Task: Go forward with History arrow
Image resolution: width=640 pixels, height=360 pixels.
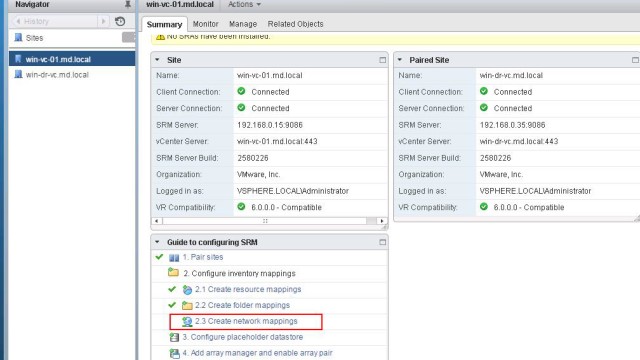Action: pyautogui.click(x=103, y=21)
